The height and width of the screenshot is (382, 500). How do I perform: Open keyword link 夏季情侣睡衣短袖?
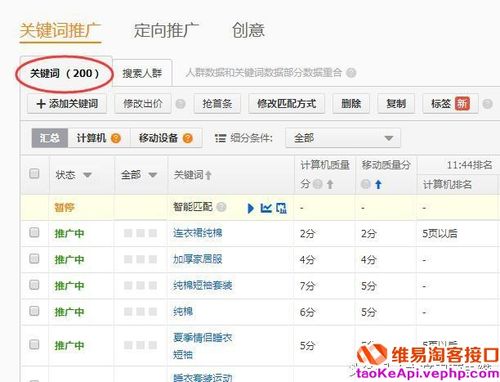203,346
